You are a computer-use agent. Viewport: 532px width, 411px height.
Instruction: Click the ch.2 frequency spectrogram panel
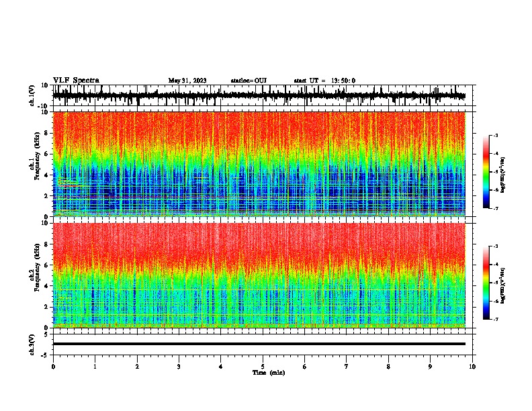point(259,275)
